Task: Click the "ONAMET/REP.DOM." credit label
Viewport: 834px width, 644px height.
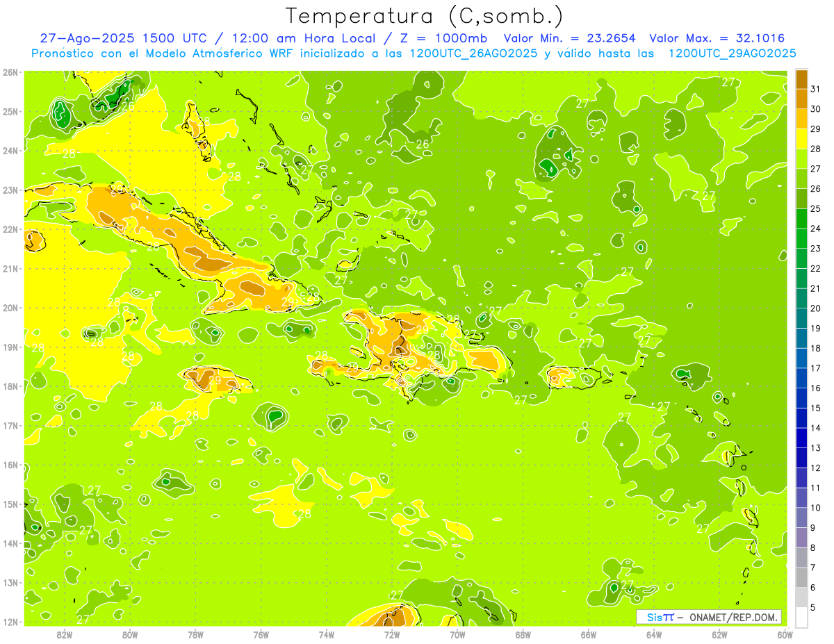Action: click(x=734, y=617)
